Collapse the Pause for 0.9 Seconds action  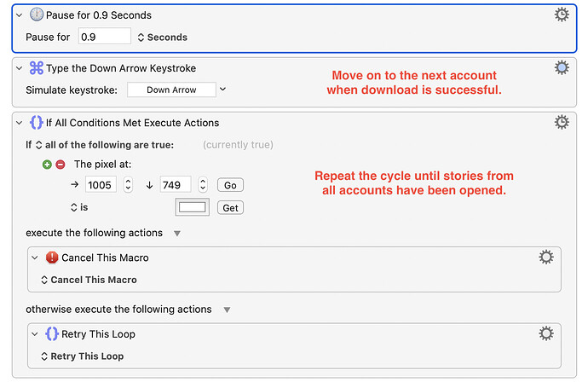coord(19,15)
